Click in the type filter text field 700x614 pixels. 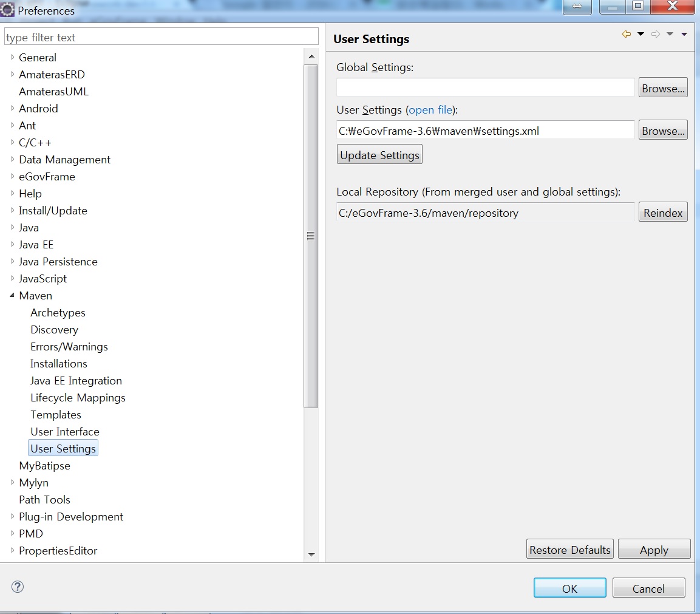pos(161,37)
